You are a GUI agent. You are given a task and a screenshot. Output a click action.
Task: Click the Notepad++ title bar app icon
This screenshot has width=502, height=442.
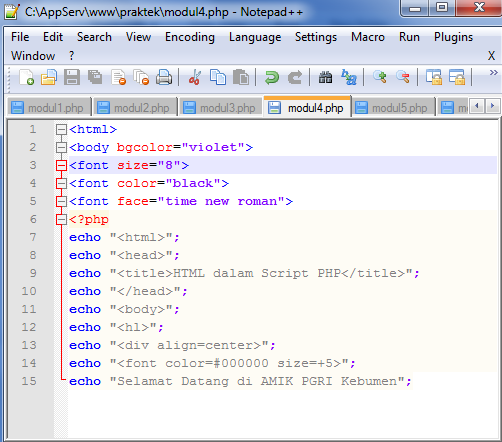13,12
